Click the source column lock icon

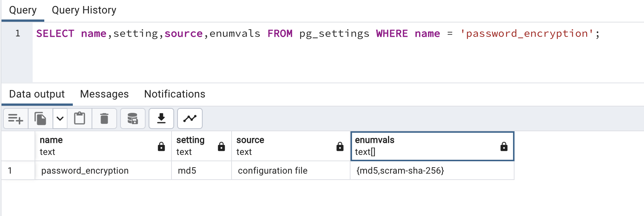pyautogui.click(x=340, y=147)
